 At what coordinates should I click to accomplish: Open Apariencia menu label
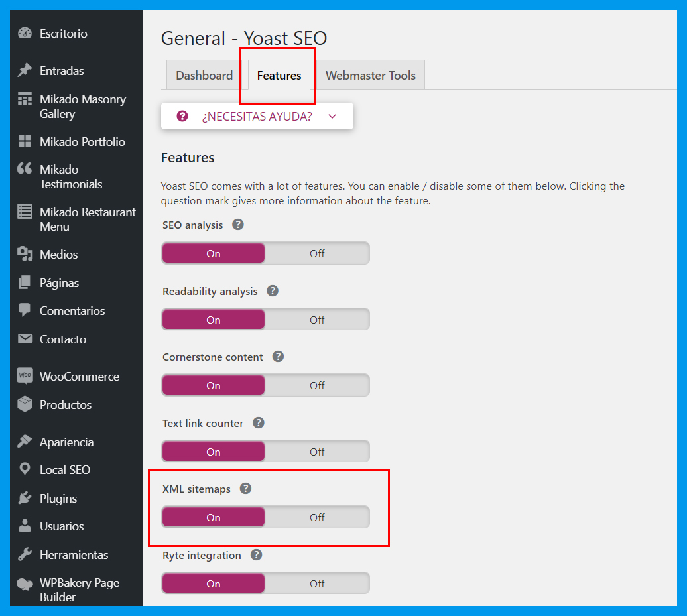coord(66,442)
